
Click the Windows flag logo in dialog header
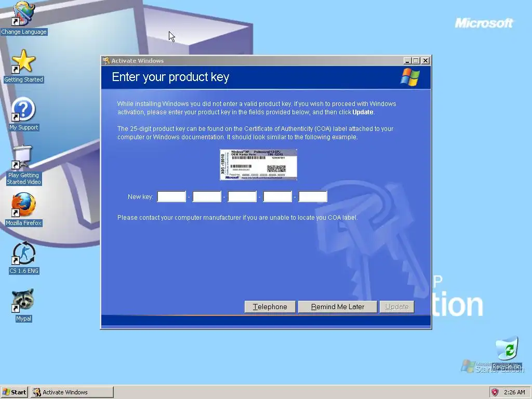(x=410, y=77)
